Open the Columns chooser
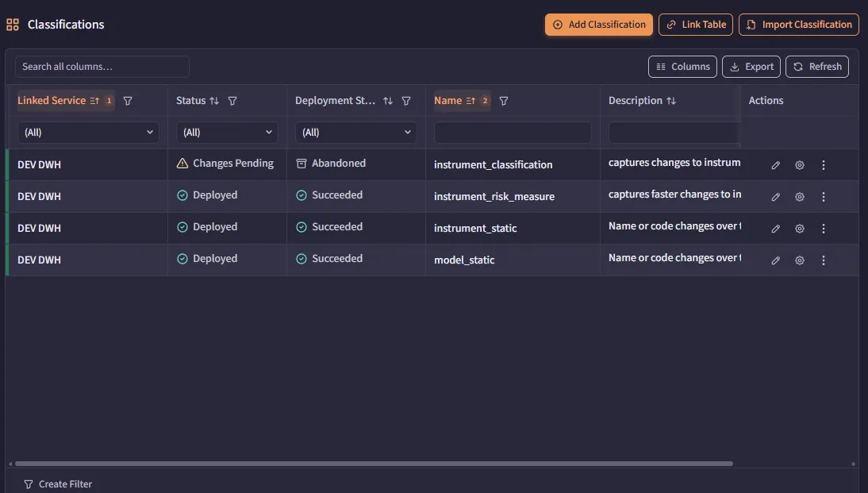Screen dimensions: 868x493 (x=682, y=67)
